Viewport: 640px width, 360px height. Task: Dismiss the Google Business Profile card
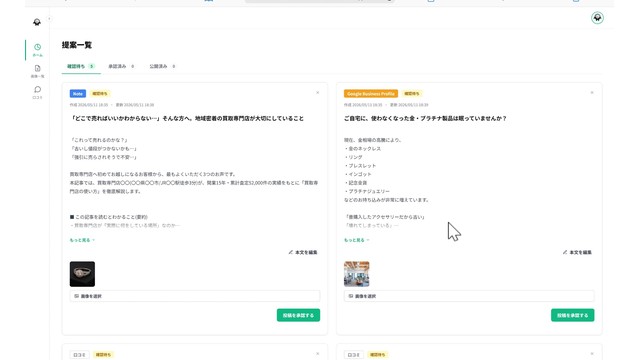point(592,93)
